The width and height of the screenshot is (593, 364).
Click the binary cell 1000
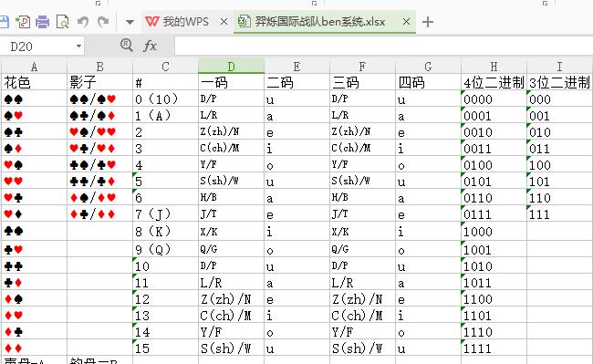[494, 231]
